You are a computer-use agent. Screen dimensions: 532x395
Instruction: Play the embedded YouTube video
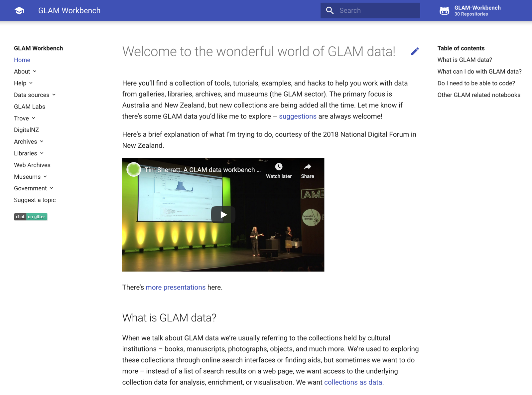click(223, 215)
